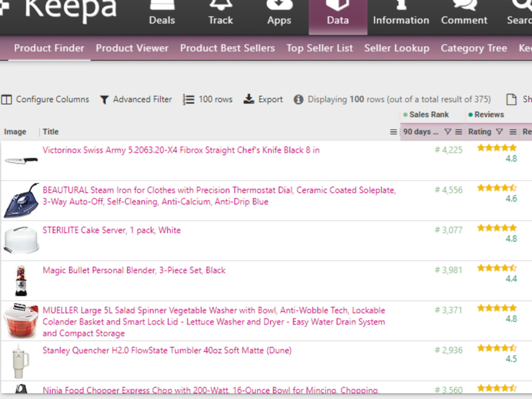Viewport: 532px width, 399px height.
Task: Sort by the Image column header
Action: pyautogui.click(x=15, y=131)
